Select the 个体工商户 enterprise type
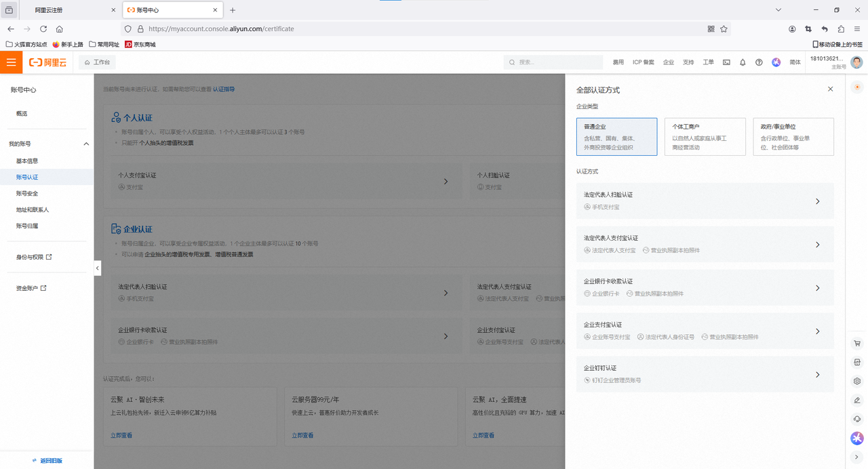 pos(705,137)
